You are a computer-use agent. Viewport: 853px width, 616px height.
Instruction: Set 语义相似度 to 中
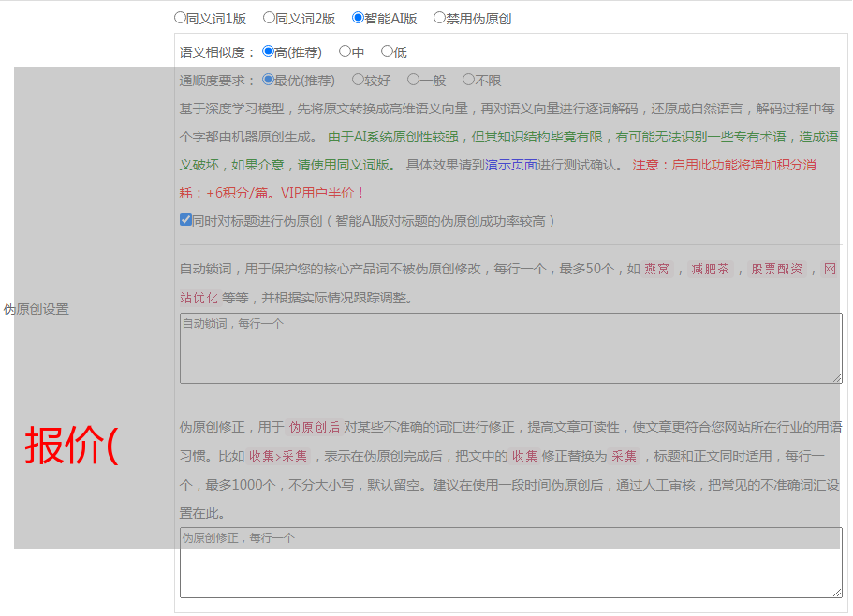345,52
